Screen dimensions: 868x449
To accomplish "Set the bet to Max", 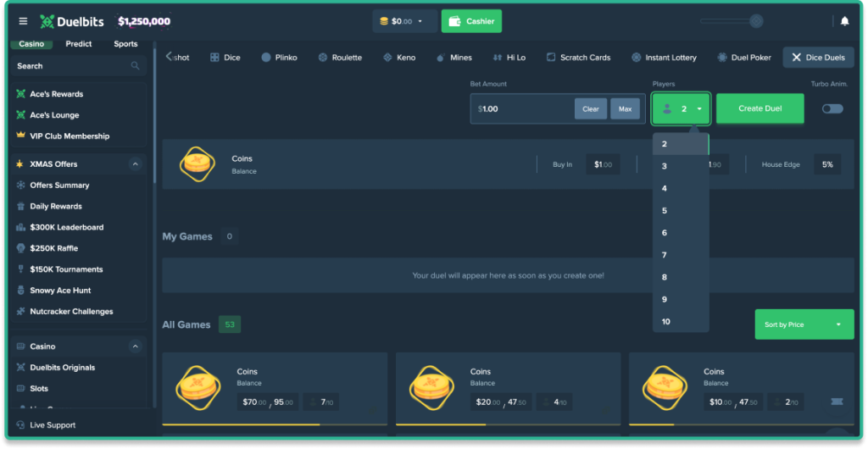I will [x=625, y=109].
